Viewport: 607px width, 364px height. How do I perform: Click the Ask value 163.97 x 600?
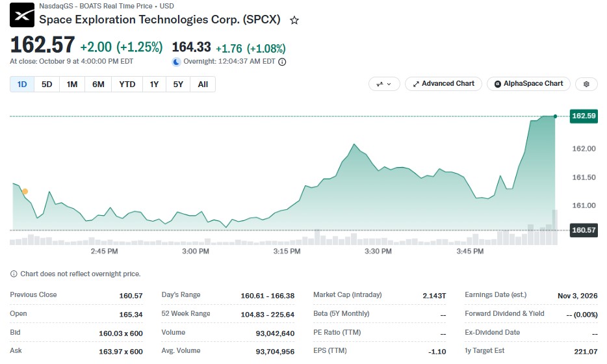pos(121,352)
